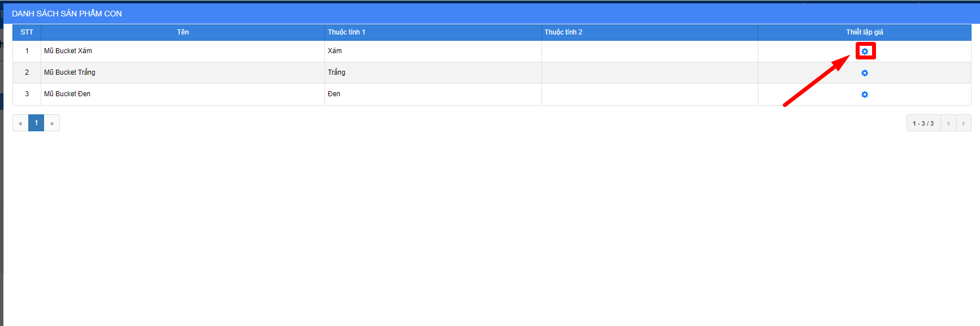Click the "Xám" attribute cell
Viewport: 980px width, 326px height.
(335, 51)
